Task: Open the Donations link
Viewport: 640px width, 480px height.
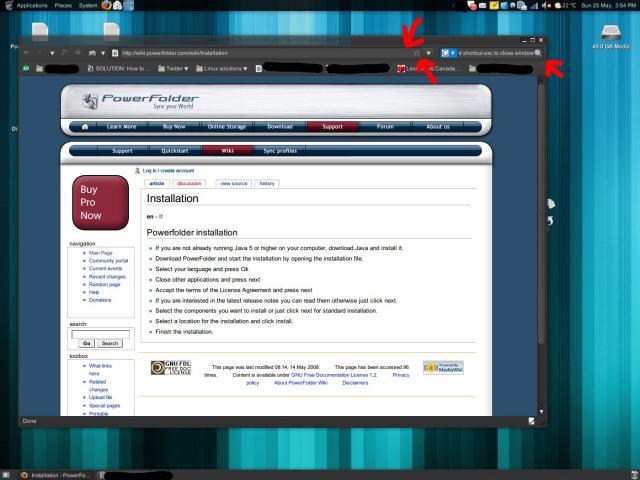Action: pyautogui.click(x=100, y=300)
